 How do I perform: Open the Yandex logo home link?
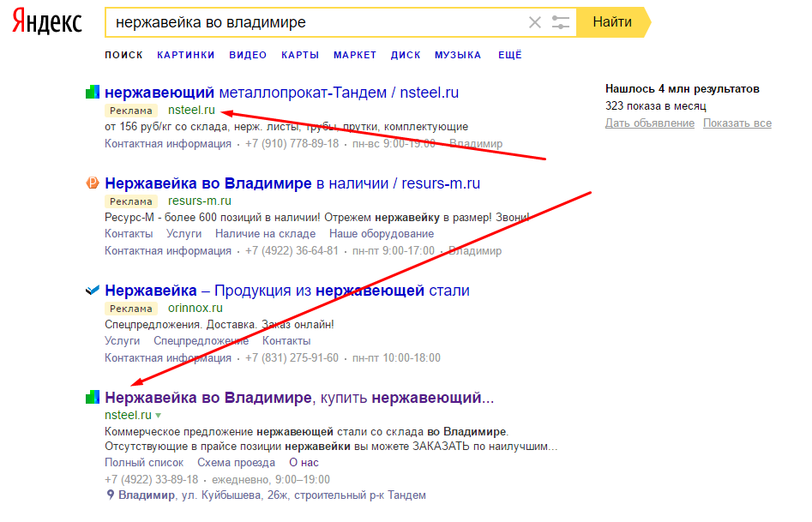pos(47,22)
